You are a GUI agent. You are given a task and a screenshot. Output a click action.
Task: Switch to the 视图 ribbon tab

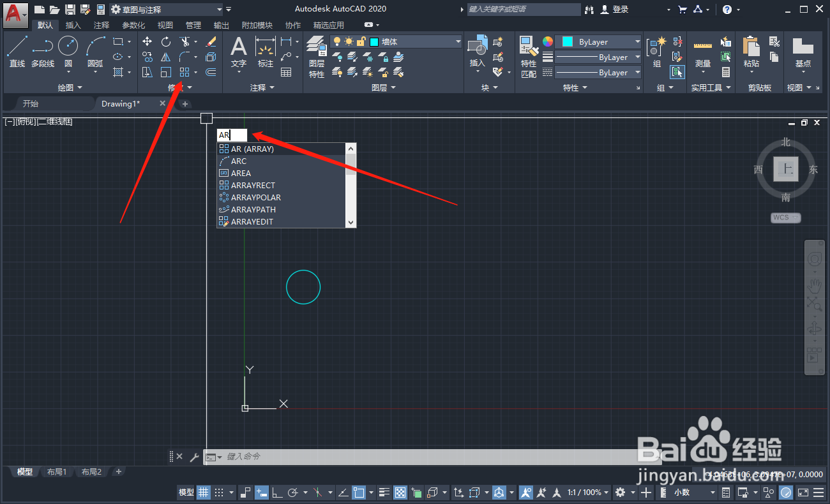pyautogui.click(x=165, y=26)
